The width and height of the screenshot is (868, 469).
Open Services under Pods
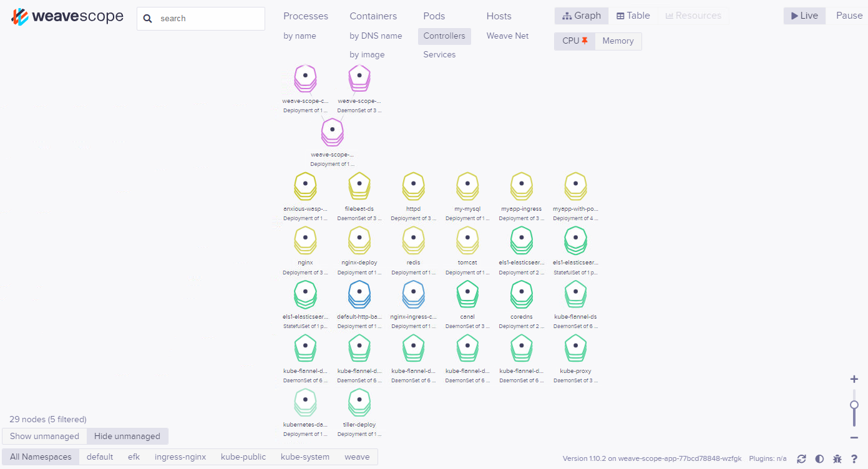coord(439,55)
